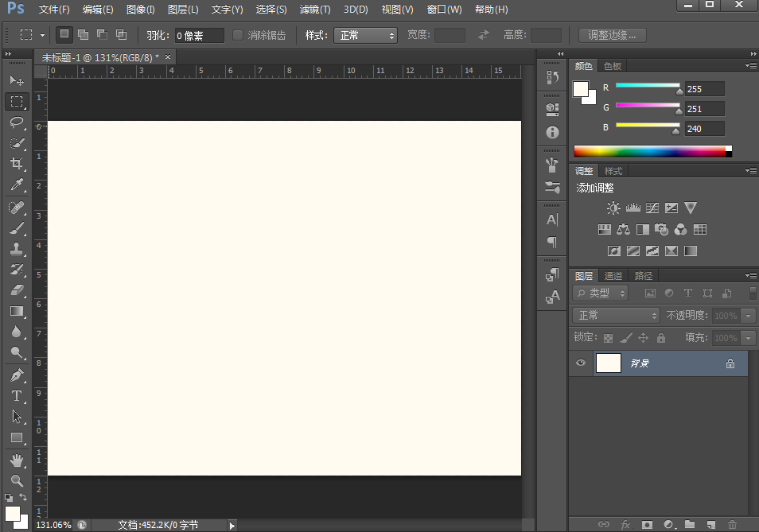
Task: Enable add to selection mode
Action: [x=84, y=34]
